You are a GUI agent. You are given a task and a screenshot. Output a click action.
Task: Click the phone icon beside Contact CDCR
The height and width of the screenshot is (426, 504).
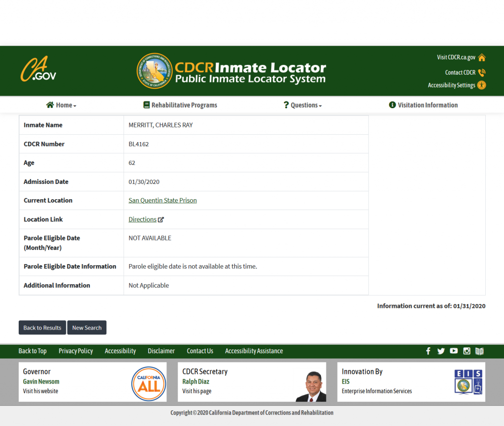click(x=482, y=72)
